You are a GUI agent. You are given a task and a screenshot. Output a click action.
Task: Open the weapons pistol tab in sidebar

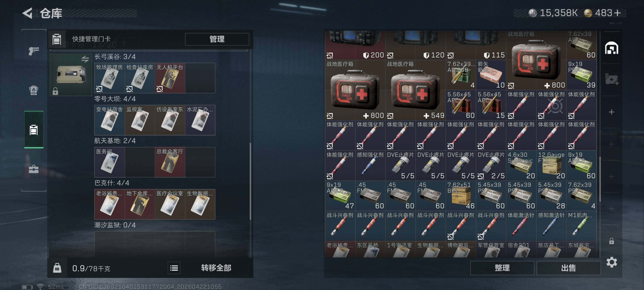33,51
